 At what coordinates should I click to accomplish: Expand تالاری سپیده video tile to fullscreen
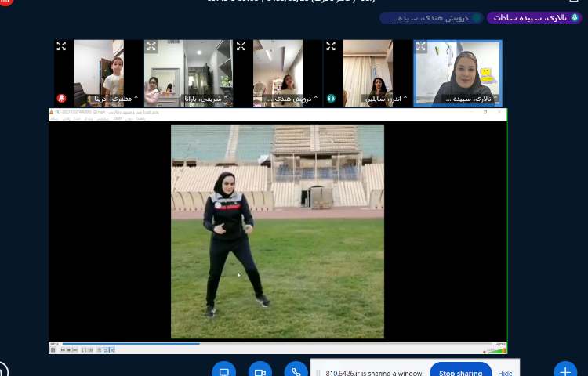tap(421, 46)
